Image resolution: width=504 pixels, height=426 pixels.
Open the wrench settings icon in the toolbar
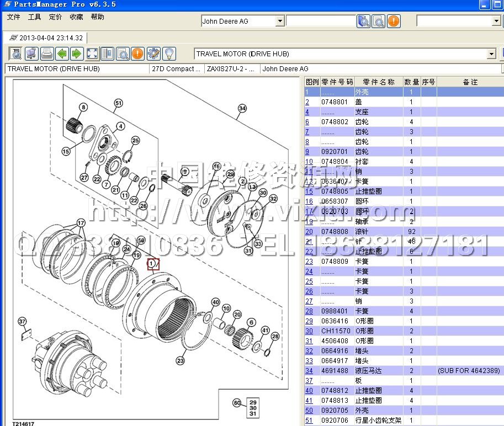tap(153, 54)
